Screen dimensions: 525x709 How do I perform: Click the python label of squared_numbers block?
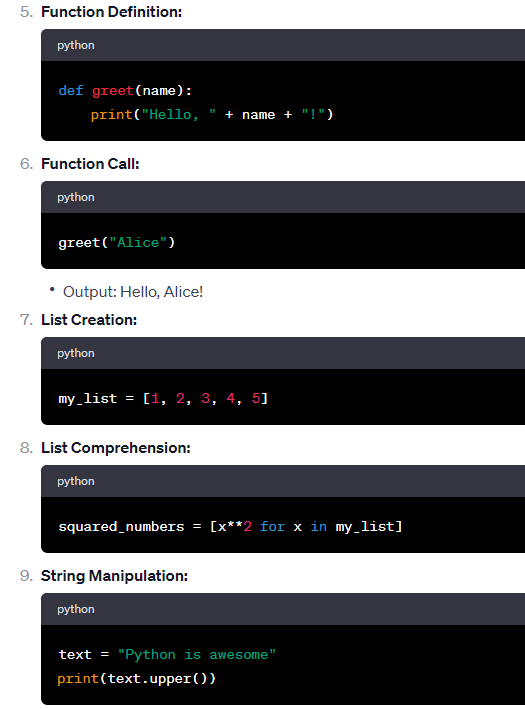tap(76, 481)
